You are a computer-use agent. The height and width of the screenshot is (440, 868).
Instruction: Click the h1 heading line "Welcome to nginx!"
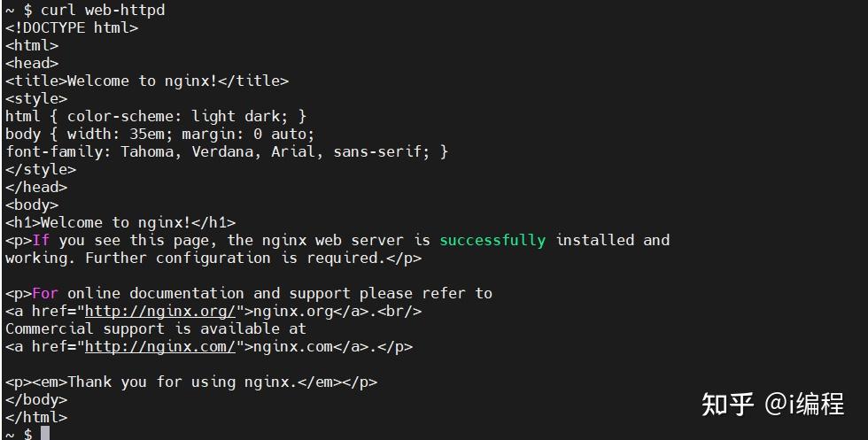tap(120, 222)
